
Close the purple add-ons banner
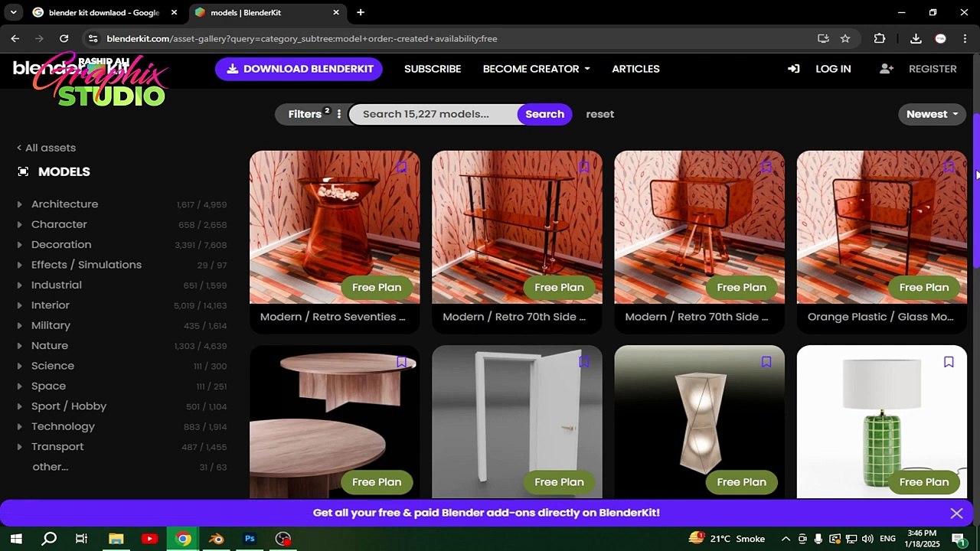956,513
